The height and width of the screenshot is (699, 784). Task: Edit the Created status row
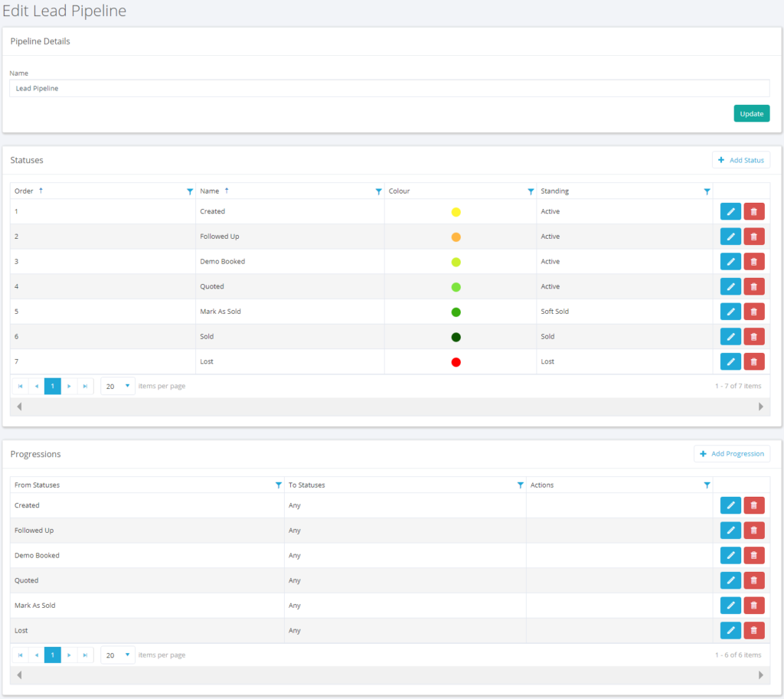click(x=730, y=212)
